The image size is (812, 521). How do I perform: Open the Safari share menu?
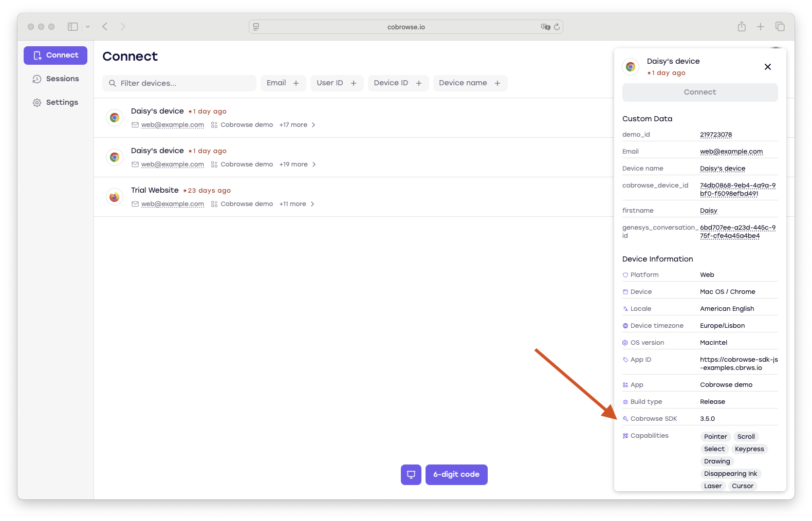click(742, 27)
